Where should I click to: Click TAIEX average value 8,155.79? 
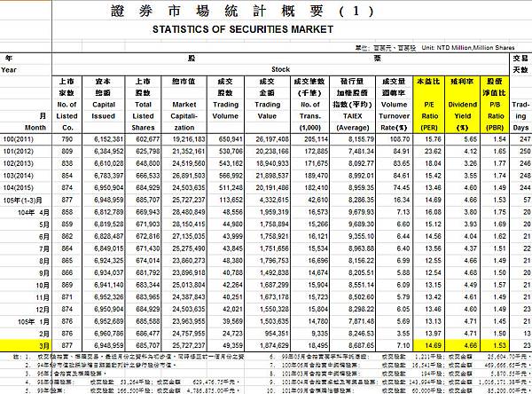(x=361, y=139)
